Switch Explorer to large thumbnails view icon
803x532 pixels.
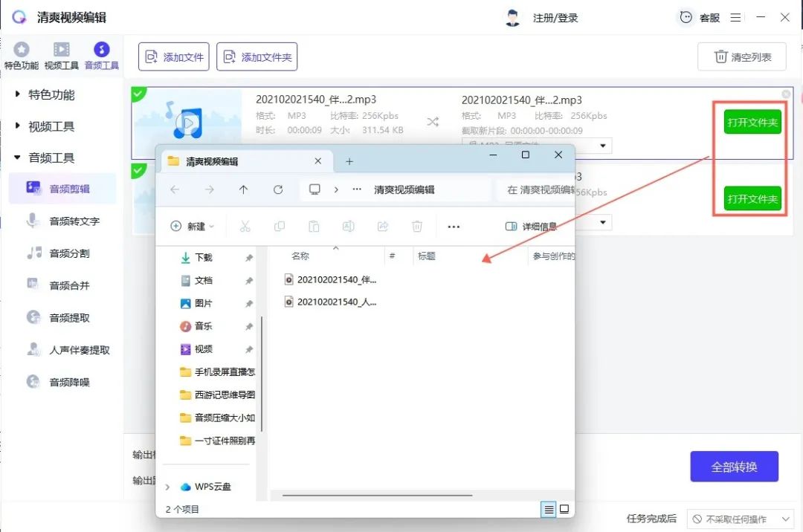pos(564,509)
